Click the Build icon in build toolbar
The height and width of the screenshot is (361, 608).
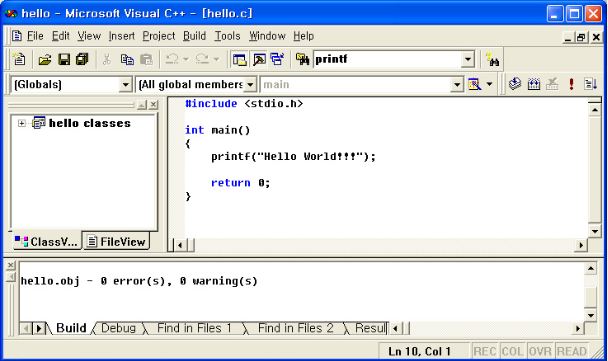(x=534, y=84)
